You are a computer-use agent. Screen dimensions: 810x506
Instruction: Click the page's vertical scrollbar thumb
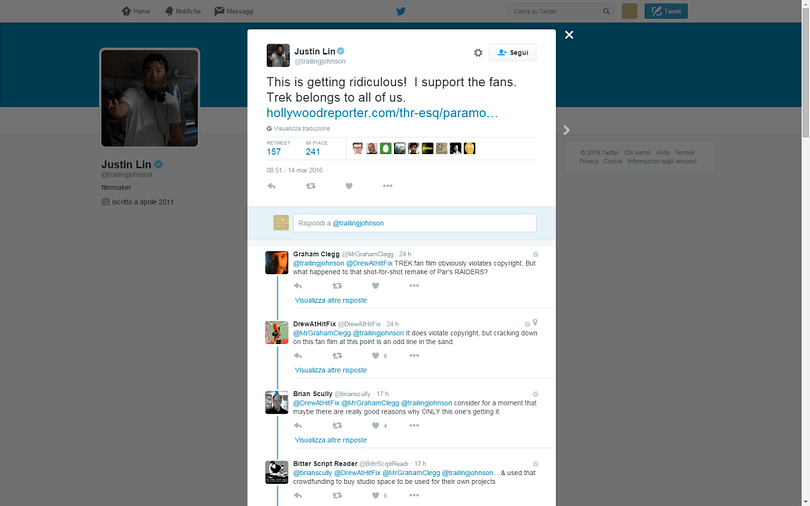click(x=805, y=72)
